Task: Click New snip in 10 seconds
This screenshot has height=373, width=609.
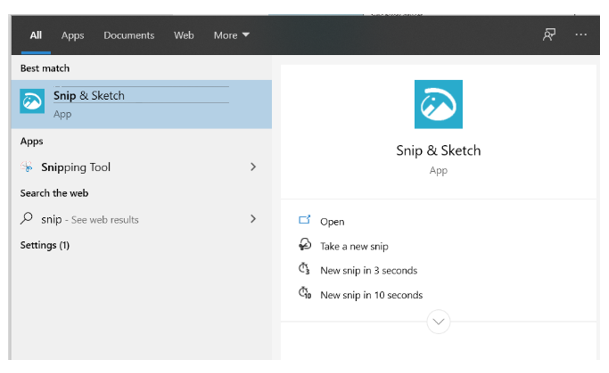Action: 371,295
